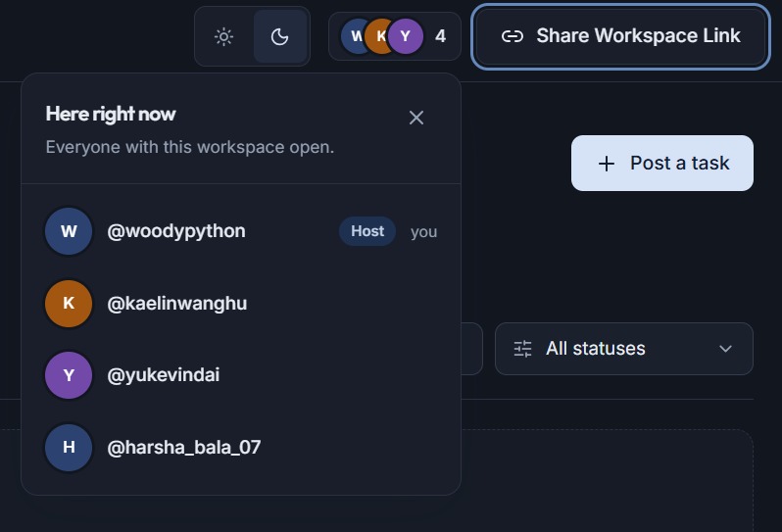782x532 pixels.
Task: Click Post a task button
Action: coord(662,163)
